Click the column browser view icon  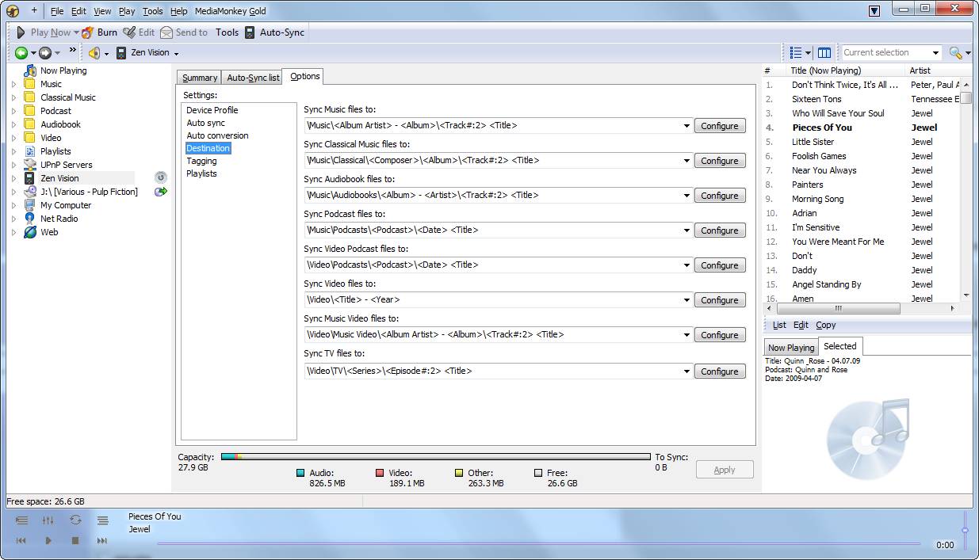pyautogui.click(x=824, y=53)
